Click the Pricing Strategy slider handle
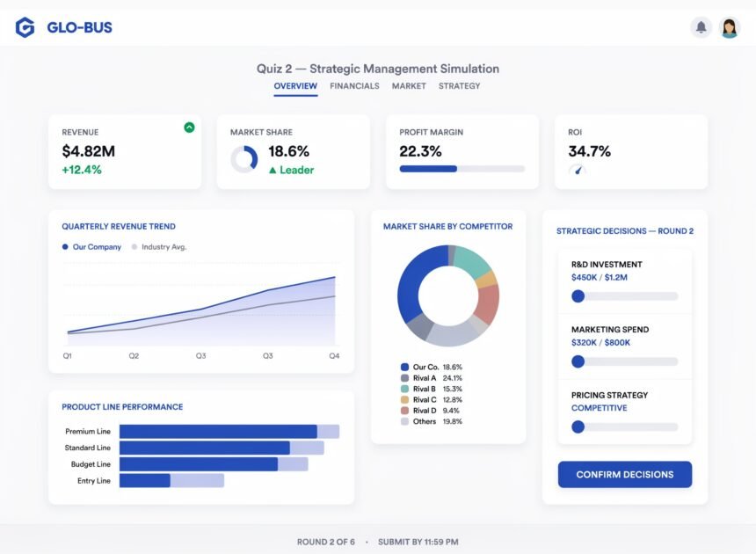 click(578, 426)
